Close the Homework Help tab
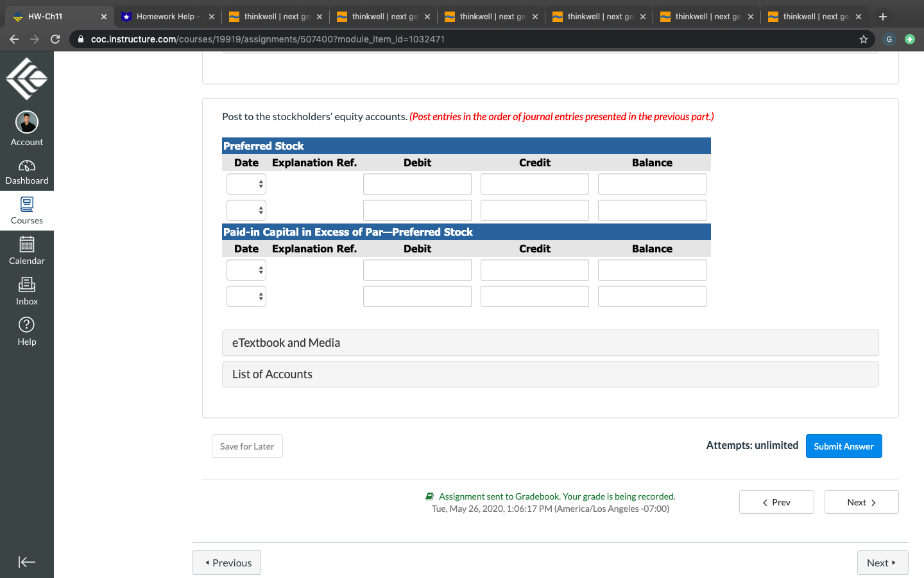Image resolution: width=924 pixels, height=578 pixels. (x=212, y=17)
